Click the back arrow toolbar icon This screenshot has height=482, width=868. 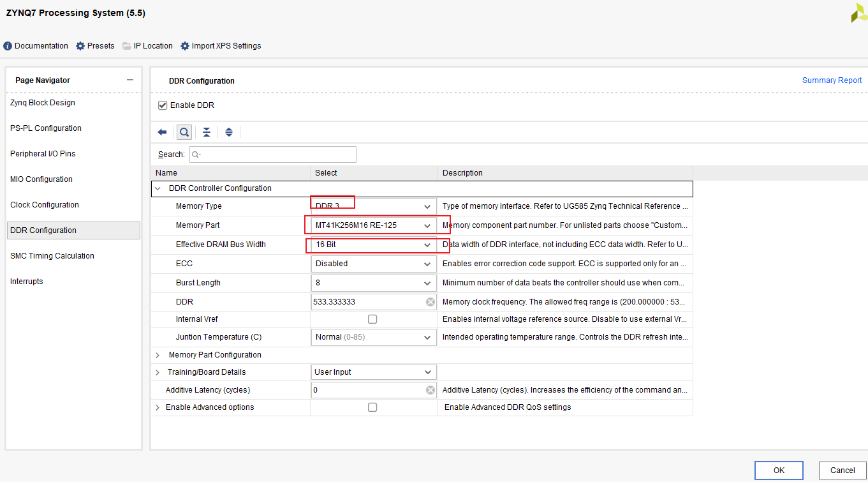pos(162,132)
